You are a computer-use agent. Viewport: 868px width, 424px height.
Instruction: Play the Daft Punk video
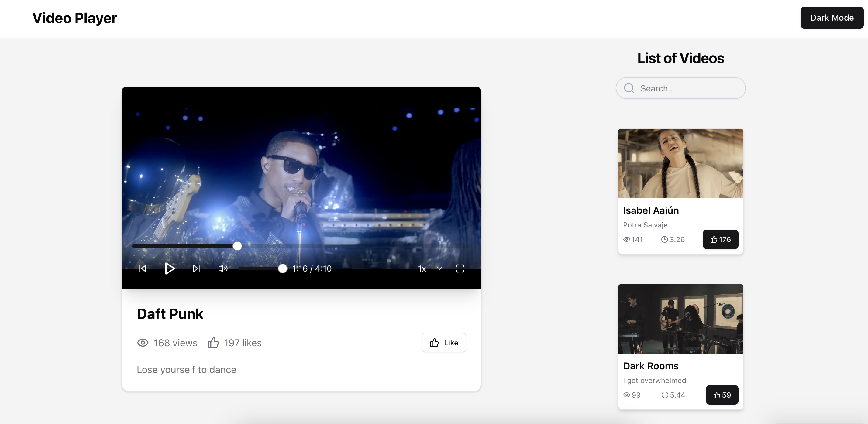pos(170,268)
